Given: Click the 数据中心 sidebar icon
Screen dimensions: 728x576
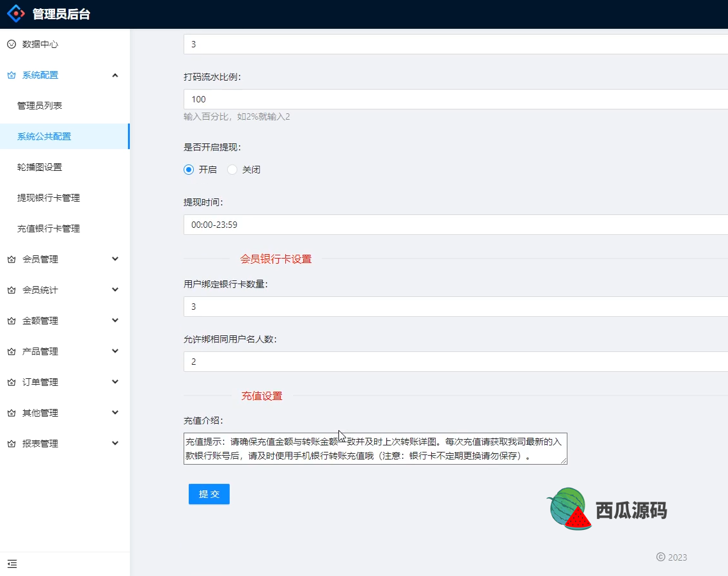Looking at the screenshot, I should pos(12,44).
